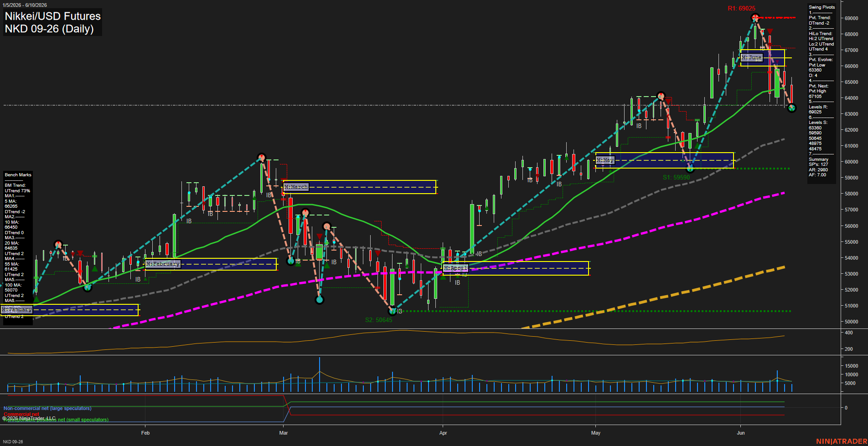Image resolution: width=868 pixels, height=446 pixels.
Task: Click the NINJATRADER logo
Action: [x=842, y=441]
